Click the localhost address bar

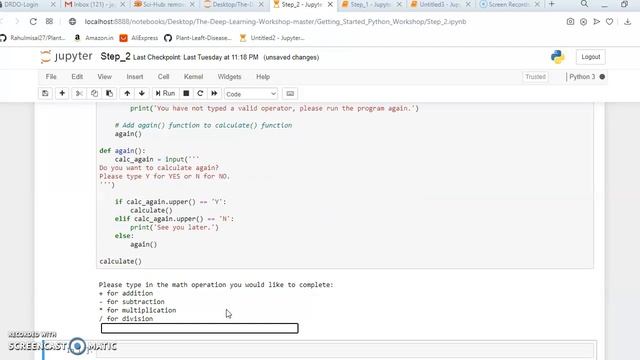[275, 22]
